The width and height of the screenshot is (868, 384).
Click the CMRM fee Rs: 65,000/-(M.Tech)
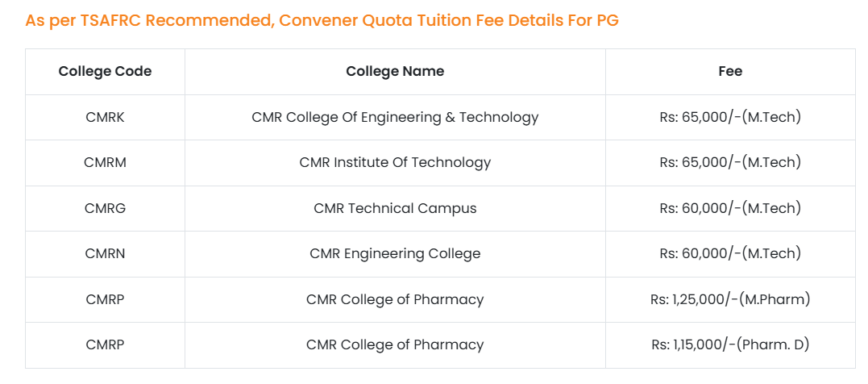pyautogui.click(x=730, y=162)
